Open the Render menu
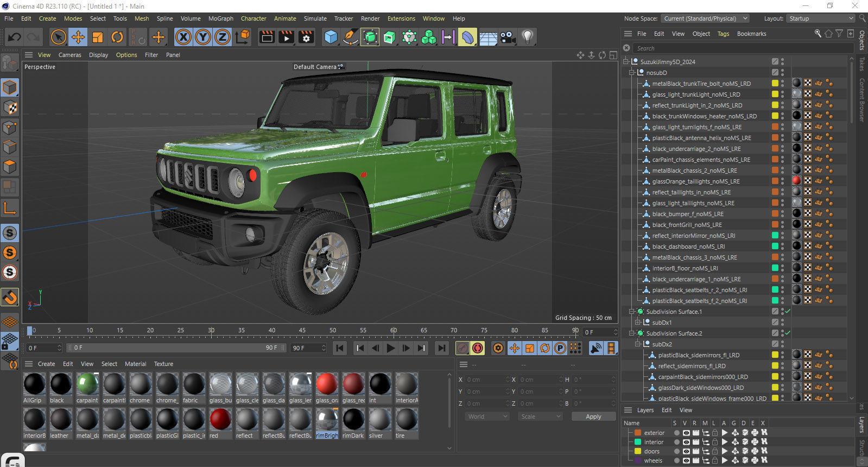 pyautogui.click(x=370, y=18)
